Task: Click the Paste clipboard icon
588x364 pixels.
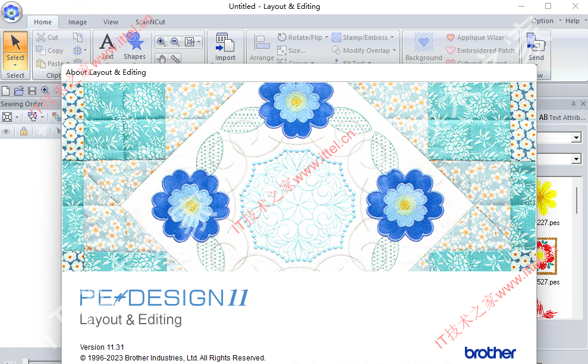Action: [41, 64]
